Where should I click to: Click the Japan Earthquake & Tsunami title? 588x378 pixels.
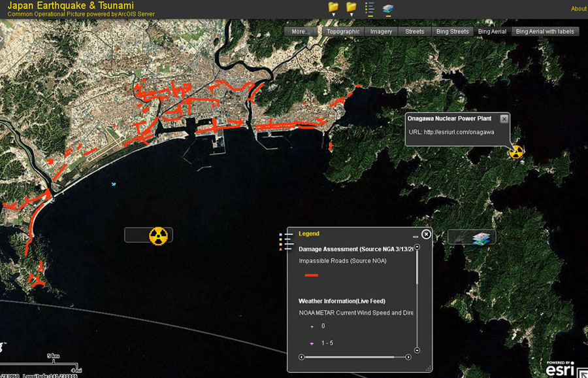71,6
